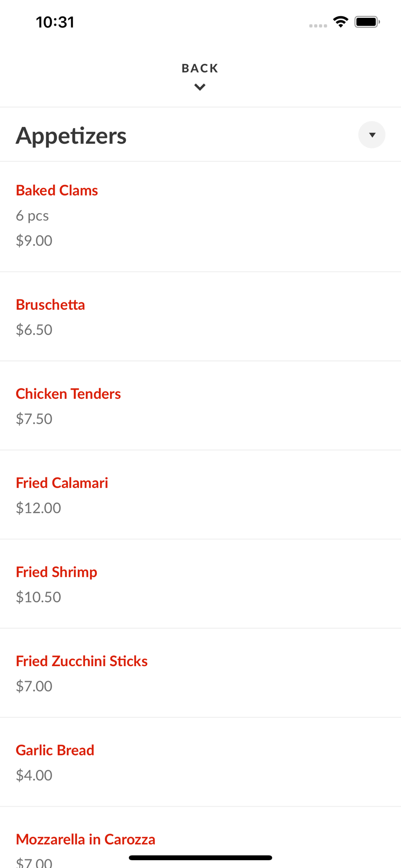Choose Chicken Tenders from the list
This screenshot has width=401, height=868.
pyautogui.click(x=68, y=394)
